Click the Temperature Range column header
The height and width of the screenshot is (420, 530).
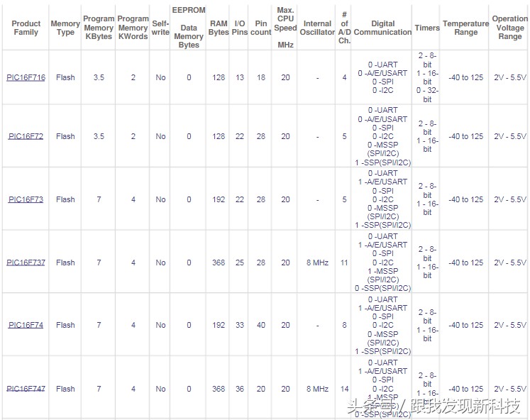465,28
